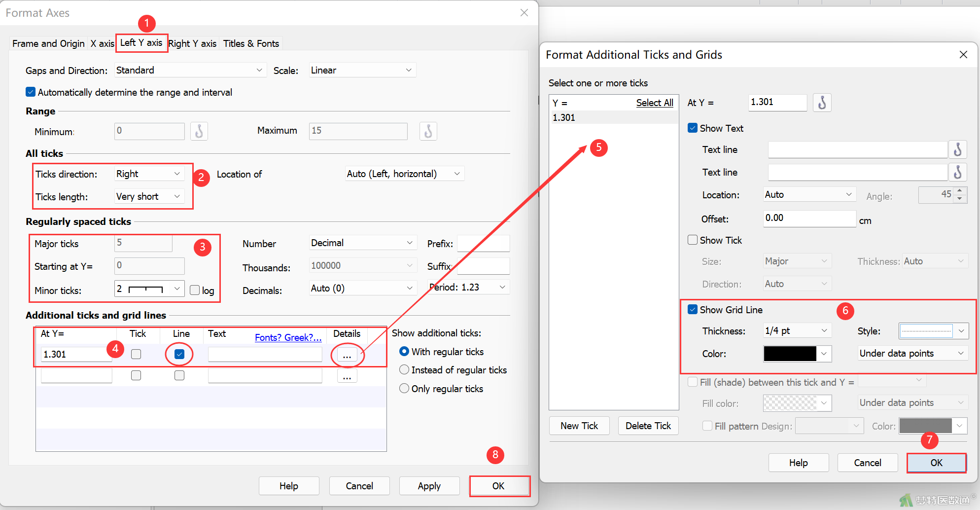Open Details button for the 1.301 tick row
Image resolution: width=980 pixels, height=510 pixels.
(x=347, y=355)
